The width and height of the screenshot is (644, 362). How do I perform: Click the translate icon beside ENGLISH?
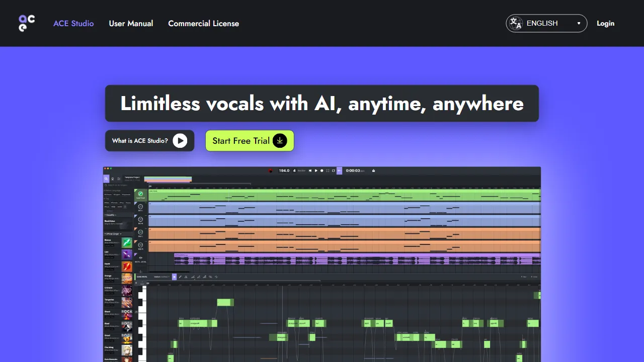click(x=515, y=23)
